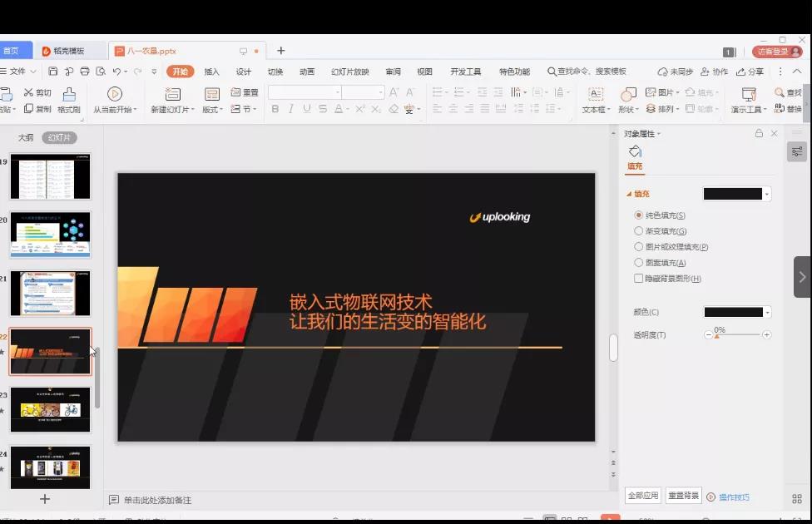Screen dimensions: 812x524
Task: Enable 隐藏背景图形(H) checkbox
Action: pyautogui.click(x=639, y=279)
